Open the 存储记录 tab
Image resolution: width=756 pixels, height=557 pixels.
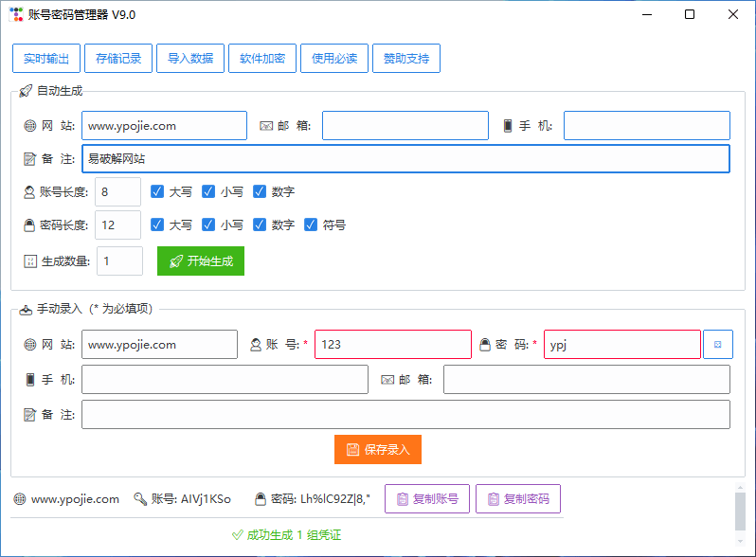tap(118, 59)
